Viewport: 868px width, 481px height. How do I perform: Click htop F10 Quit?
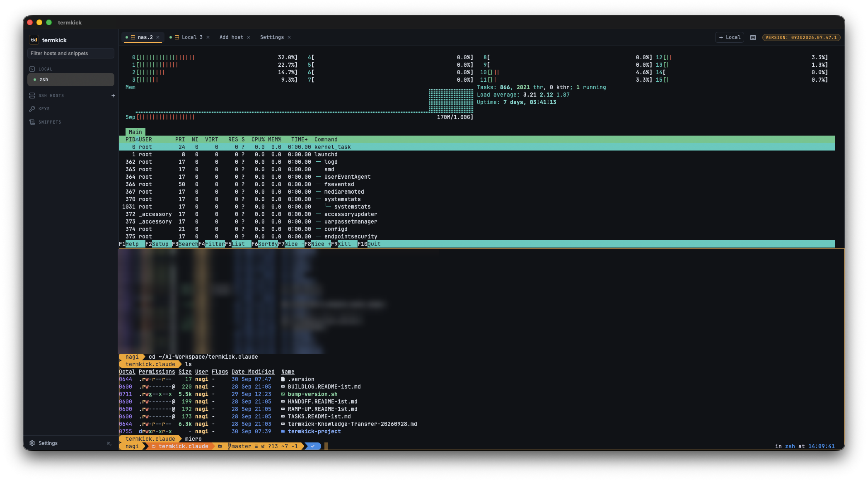pyautogui.click(x=369, y=244)
